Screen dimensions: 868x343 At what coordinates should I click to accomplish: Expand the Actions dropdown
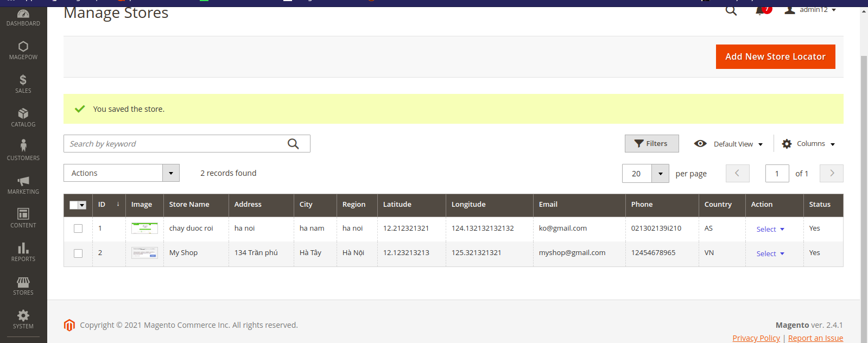(x=170, y=173)
